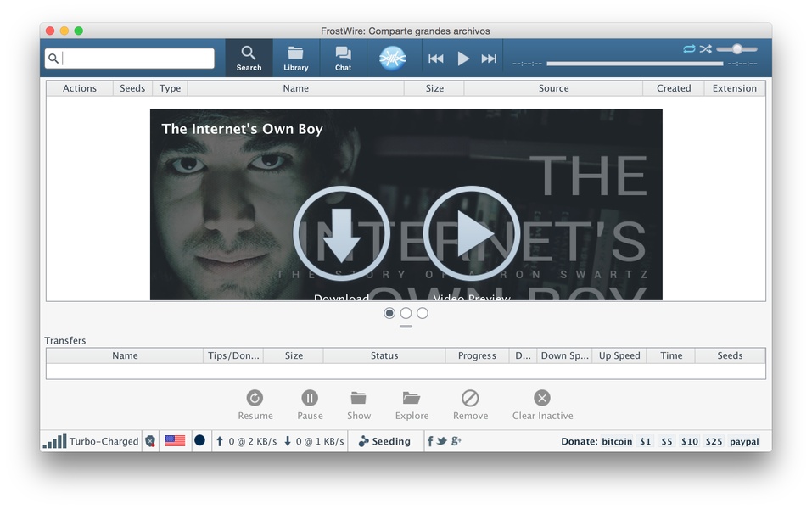The width and height of the screenshot is (812, 509).
Task: Click the large Download arrow on promo
Action: click(341, 235)
